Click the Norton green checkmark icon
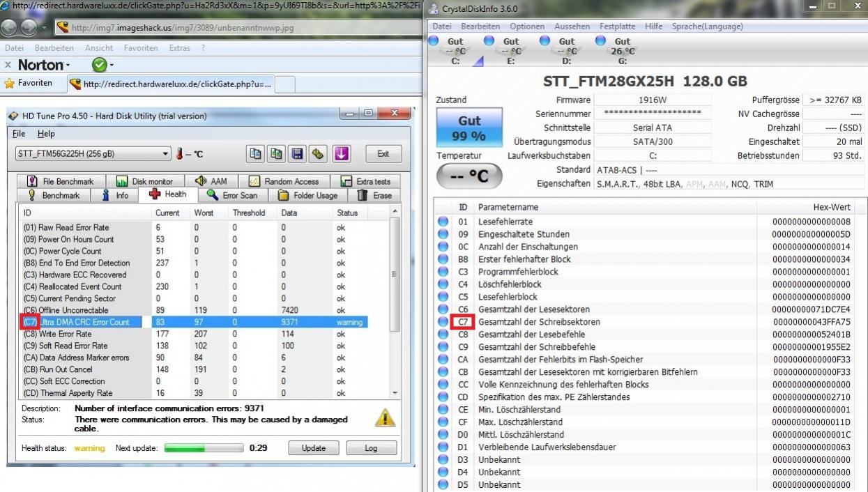This screenshot has width=868, height=492. pos(100,65)
